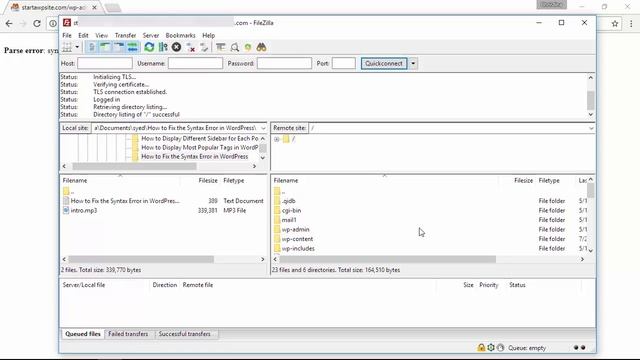Focus the Port input field
The image size is (640, 360).
(344, 63)
